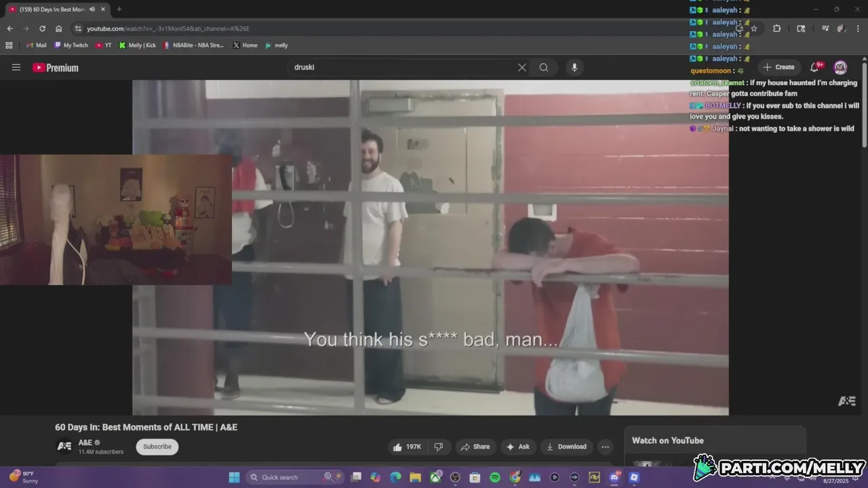Open the YT bookmark
Image resolution: width=868 pixels, height=488 pixels.
click(104, 45)
